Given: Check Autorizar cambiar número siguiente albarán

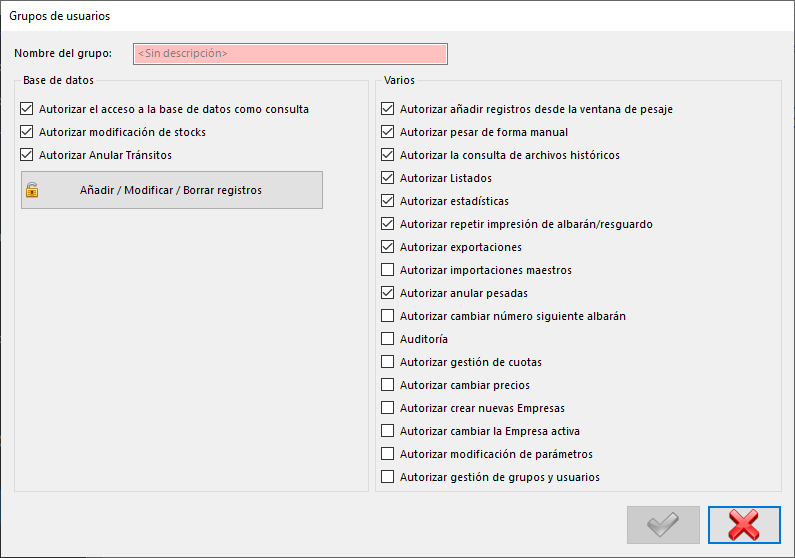Looking at the screenshot, I should [387, 316].
